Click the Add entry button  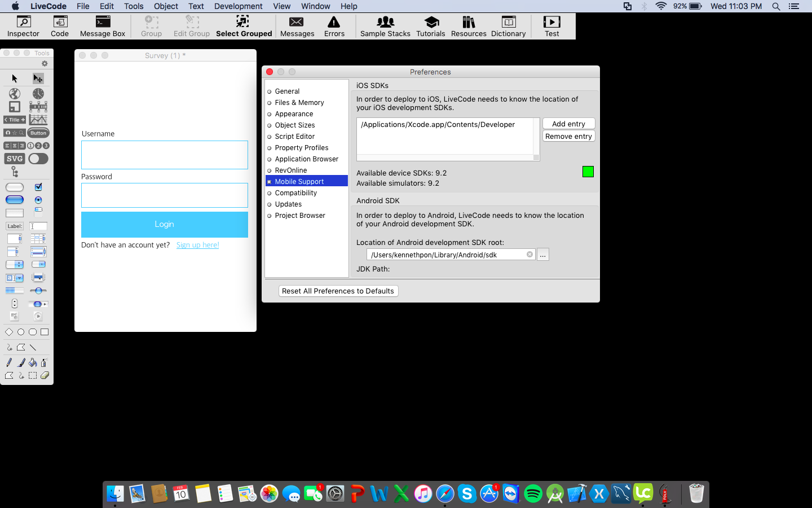point(568,124)
